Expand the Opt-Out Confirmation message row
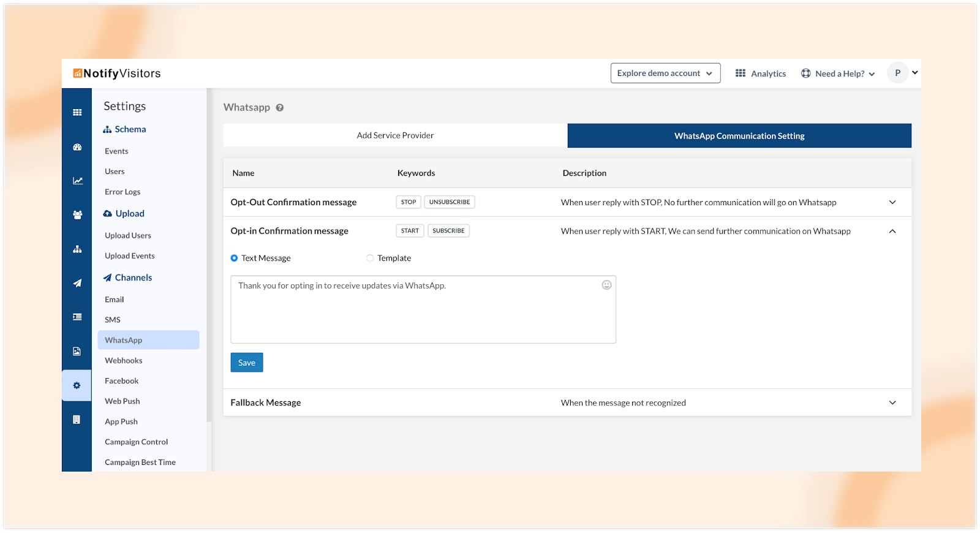This screenshot has height=533, width=980. tap(892, 202)
